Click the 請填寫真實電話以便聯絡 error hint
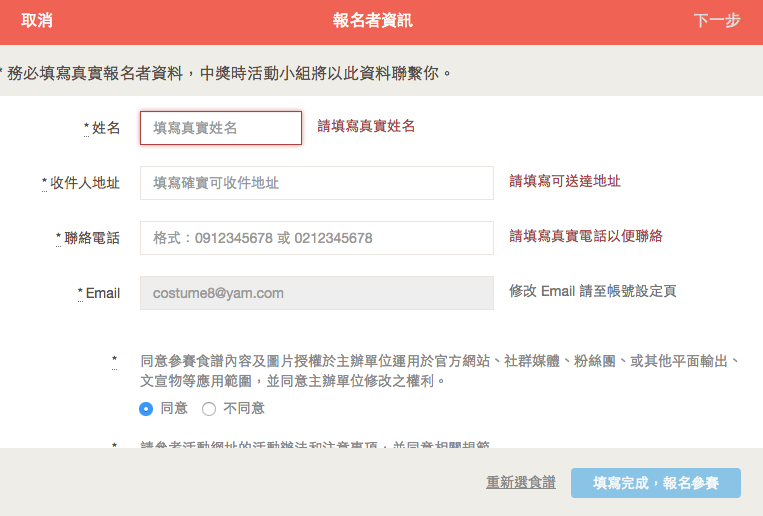 (585, 236)
